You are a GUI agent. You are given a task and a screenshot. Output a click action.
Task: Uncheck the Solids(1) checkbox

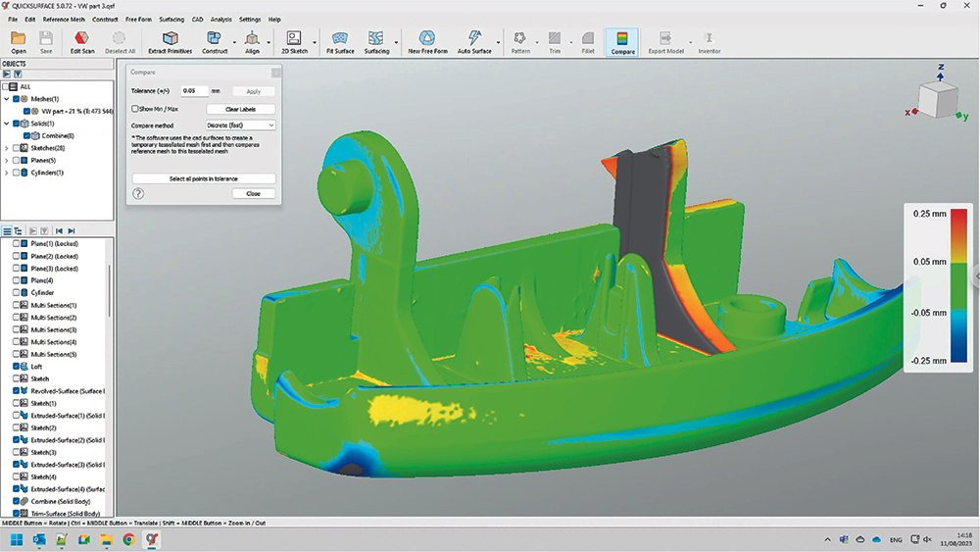point(17,124)
